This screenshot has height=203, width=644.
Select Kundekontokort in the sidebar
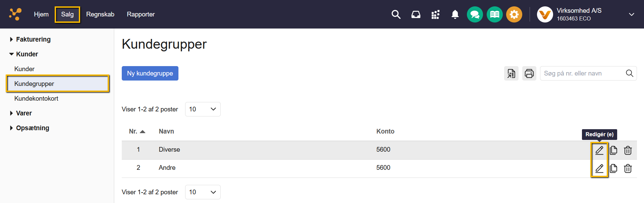pyautogui.click(x=37, y=98)
